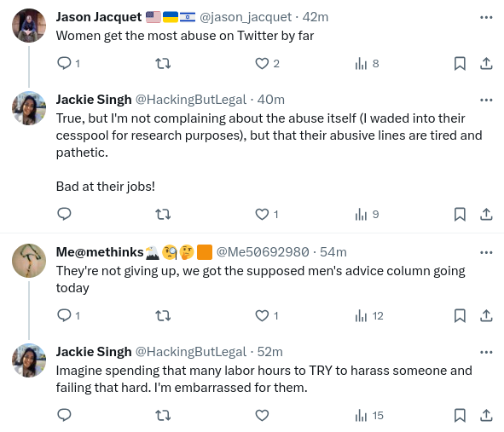Viewport: 504px width, 432px height.
Task: Share Jackie Singh's 52m tweet
Action: coord(486,415)
